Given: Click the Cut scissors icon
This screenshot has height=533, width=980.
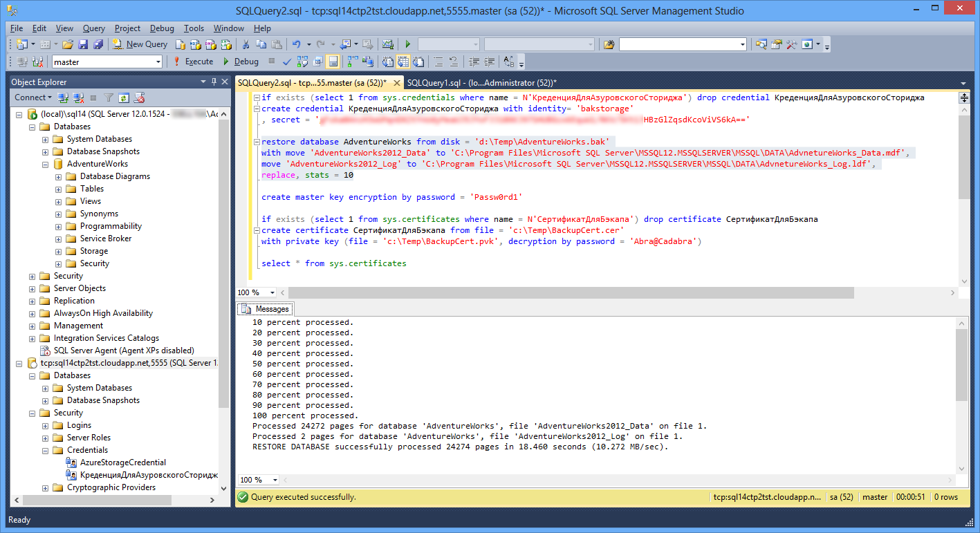Looking at the screenshot, I should [x=245, y=44].
